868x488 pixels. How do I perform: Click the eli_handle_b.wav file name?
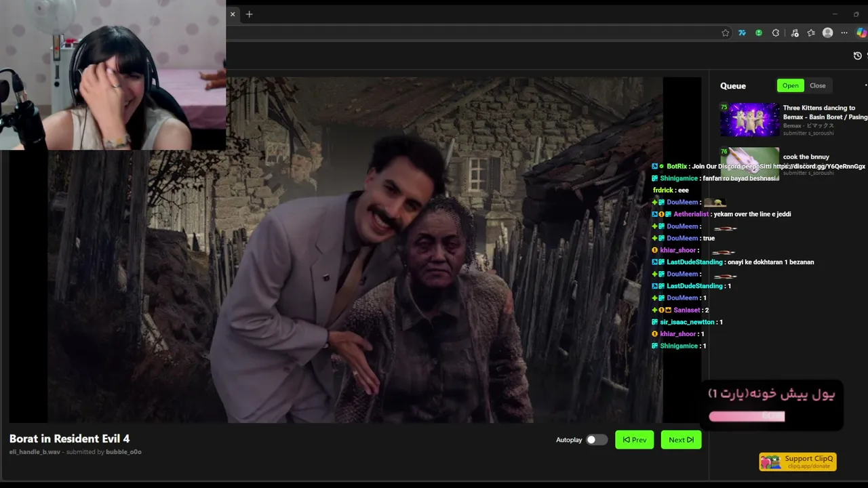point(35,452)
